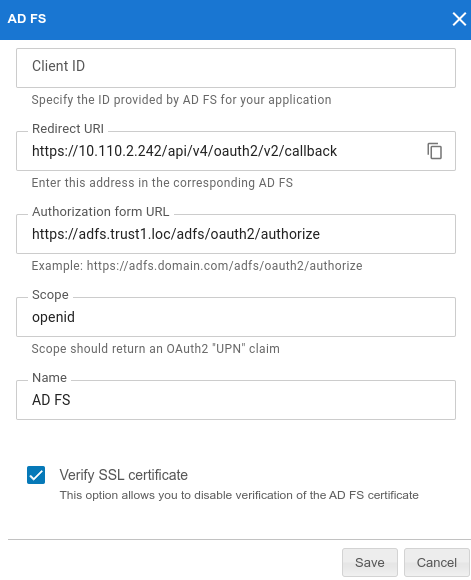Click the example URL hint text
Screen dimensions: 471x580
tap(197, 266)
